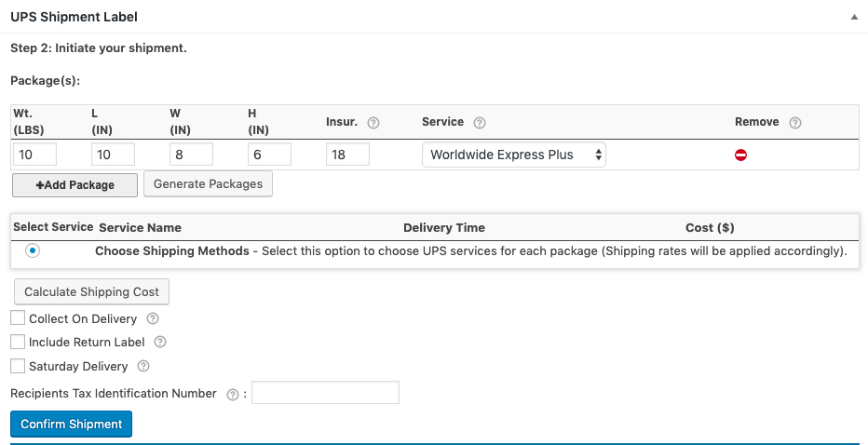The width and height of the screenshot is (868, 445).
Task: Click the 'Step 2: Initiate your shipment.' text
Action: (x=99, y=48)
